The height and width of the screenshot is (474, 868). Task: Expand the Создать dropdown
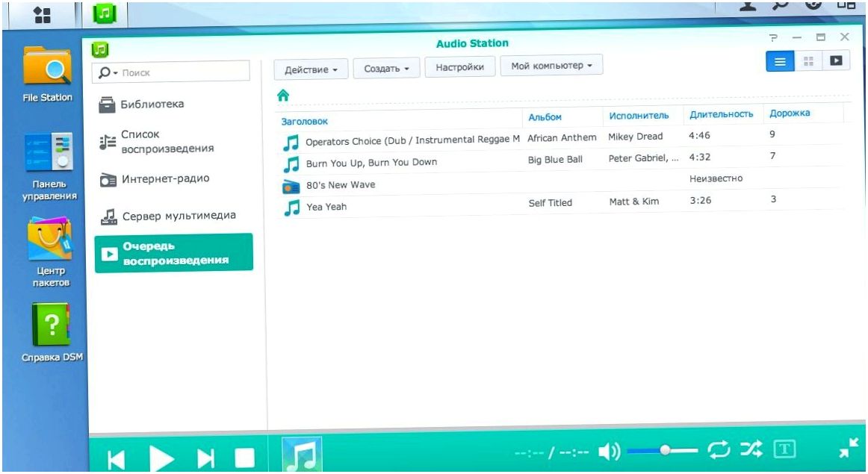pyautogui.click(x=386, y=69)
